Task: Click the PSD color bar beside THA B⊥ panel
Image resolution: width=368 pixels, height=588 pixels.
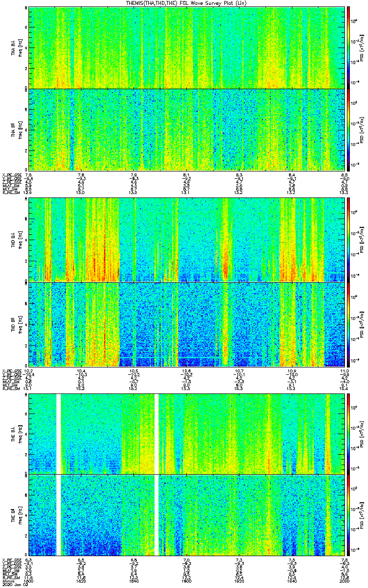Action: click(348, 48)
